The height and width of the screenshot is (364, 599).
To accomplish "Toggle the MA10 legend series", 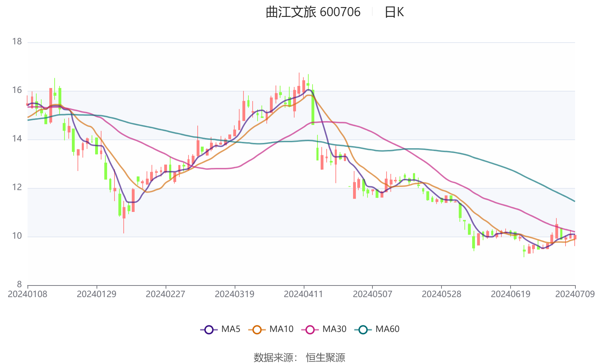I will 271,329.
